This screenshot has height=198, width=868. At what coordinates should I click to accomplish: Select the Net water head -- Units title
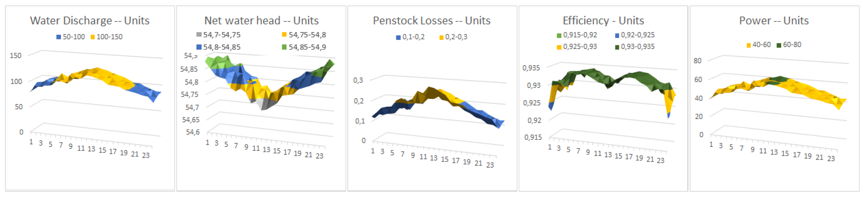pyautogui.click(x=261, y=21)
